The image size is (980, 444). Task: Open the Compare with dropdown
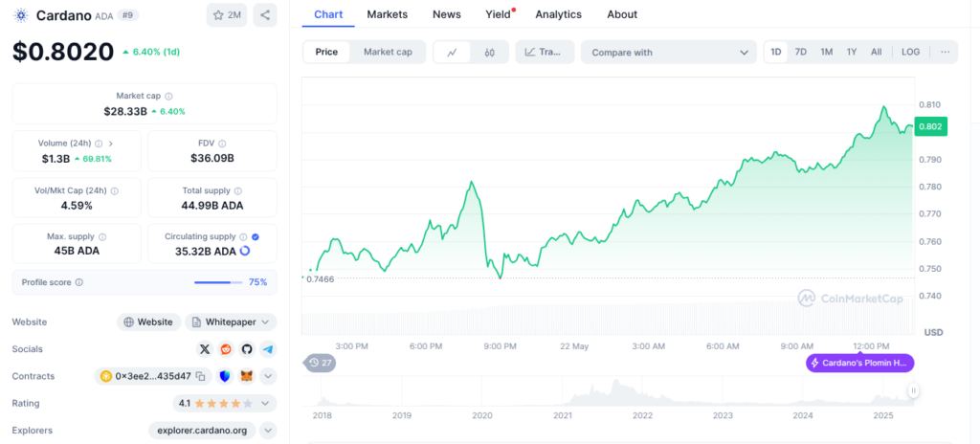point(669,53)
